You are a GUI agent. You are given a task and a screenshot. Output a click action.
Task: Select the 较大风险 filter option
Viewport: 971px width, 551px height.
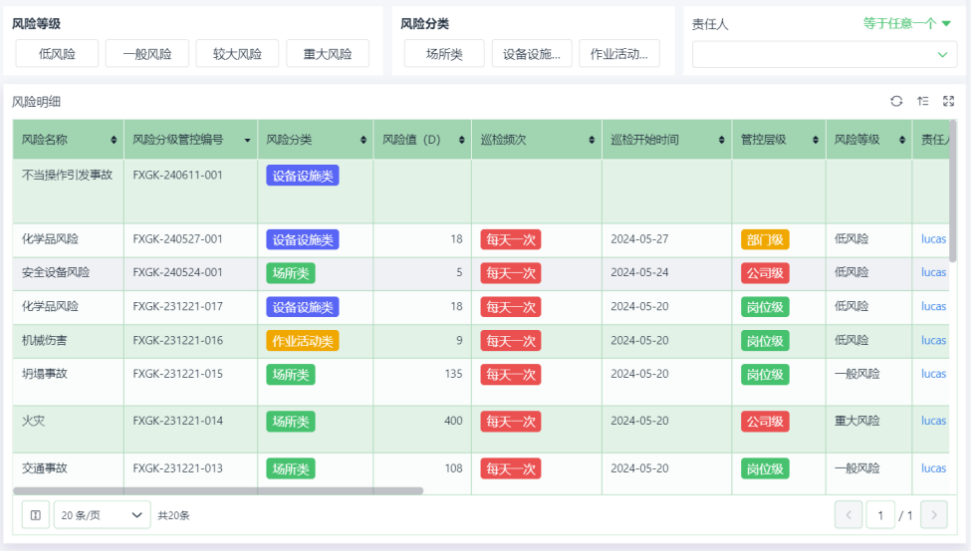click(x=237, y=54)
